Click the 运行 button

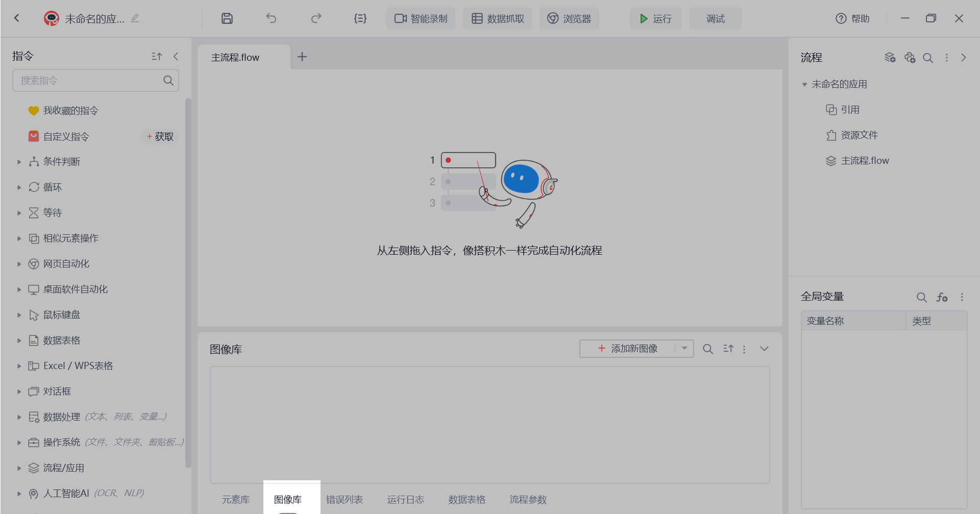(655, 18)
